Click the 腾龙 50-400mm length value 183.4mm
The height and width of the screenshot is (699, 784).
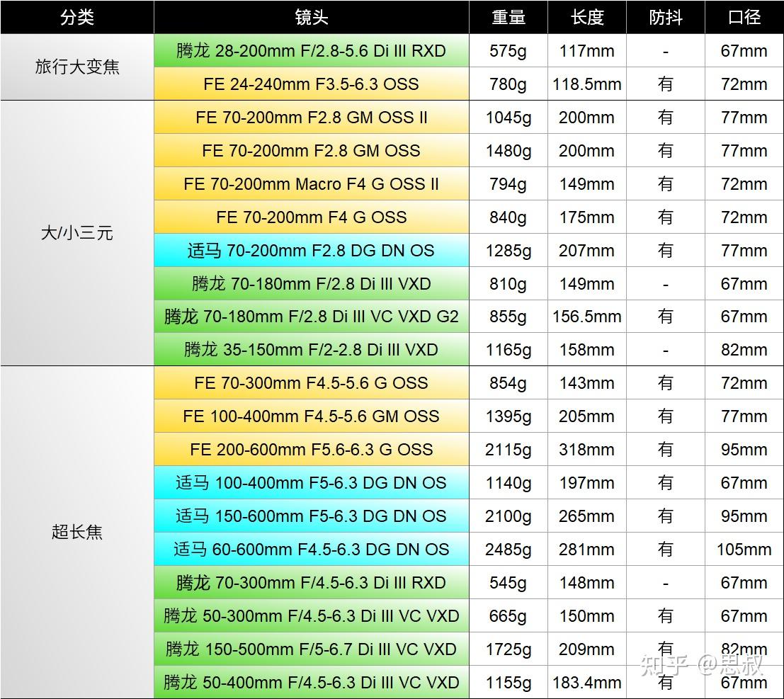(x=586, y=682)
